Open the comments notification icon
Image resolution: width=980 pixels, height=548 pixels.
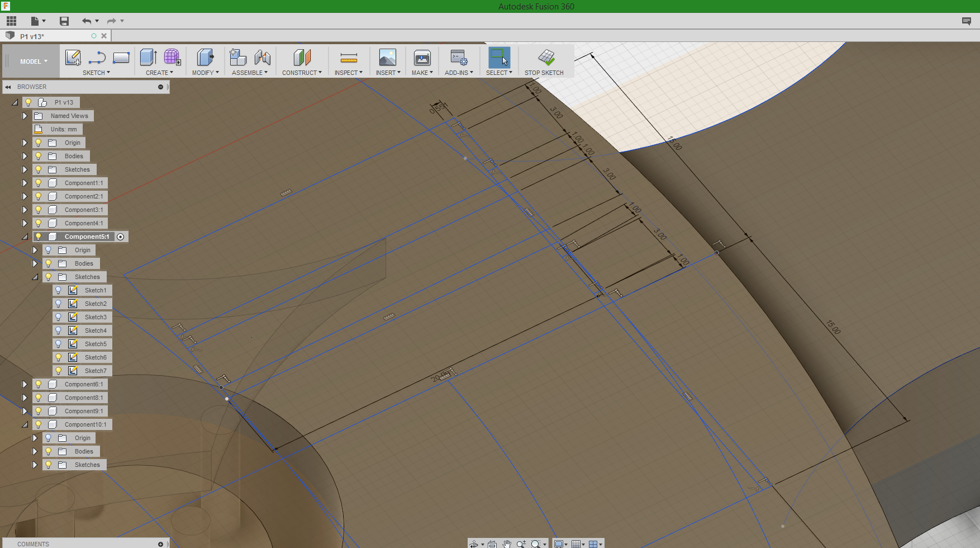pyautogui.click(x=966, y=21)
